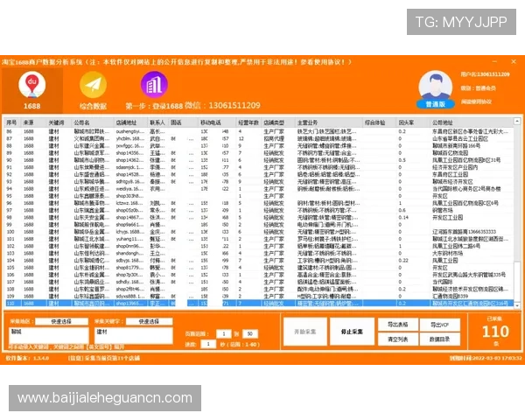Sort by the 关键词 column header
Image resolution: width=525 pixels, height=420 pixels.
tap(59, 122)
